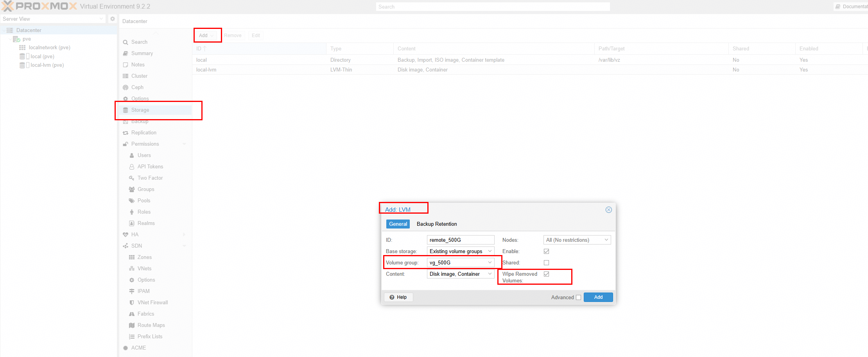Viewport: 868px width, 357px height.
Task: Open the Replication icon entry
Action: pos(126,133)
